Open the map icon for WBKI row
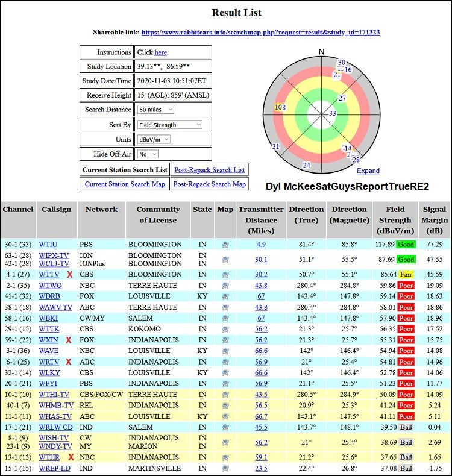This screenshot has width=452, height=476. click(225, 318)
